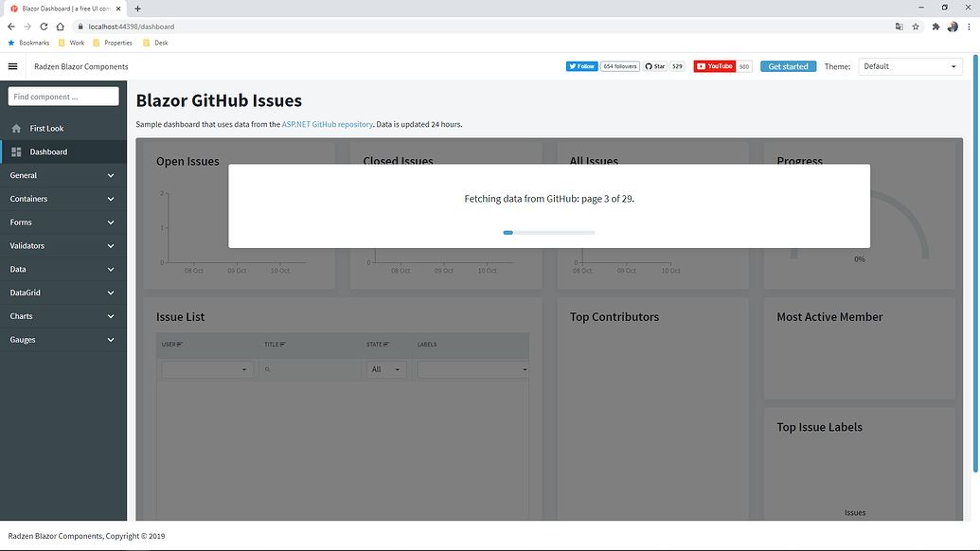Click the Get started button
The height and width of the screenshot is (551, 980).
[x=787, y=66]
